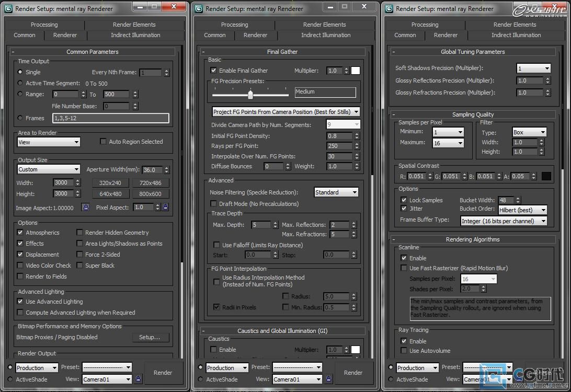Open Soft Shadows Precision dropdown

[533, 68]
